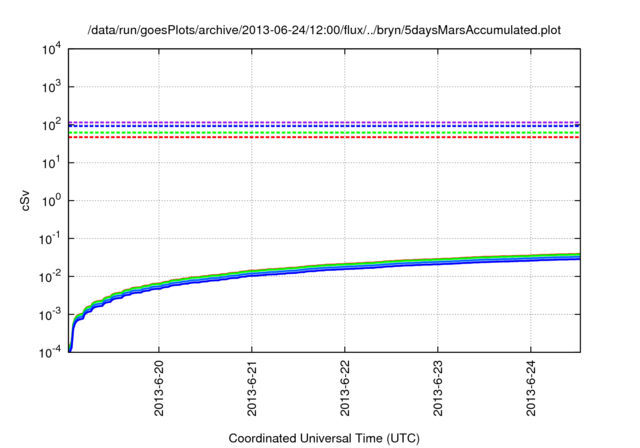The width and height of the screenshot is (640, 448).
Task: Click the cSv y-axis label
Action: pyautogui.click(x=25, y=201)
